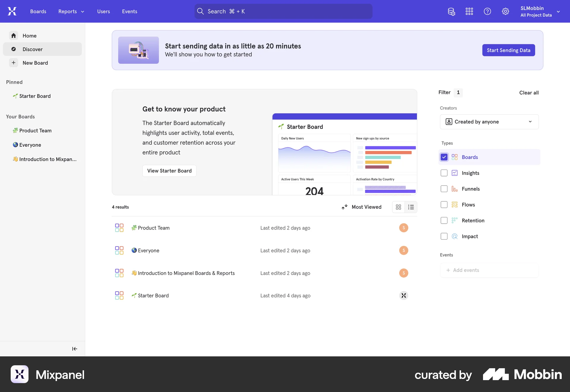Click creator avatar on Product Team row
The image size is (570, 392).
pos(404,228)
